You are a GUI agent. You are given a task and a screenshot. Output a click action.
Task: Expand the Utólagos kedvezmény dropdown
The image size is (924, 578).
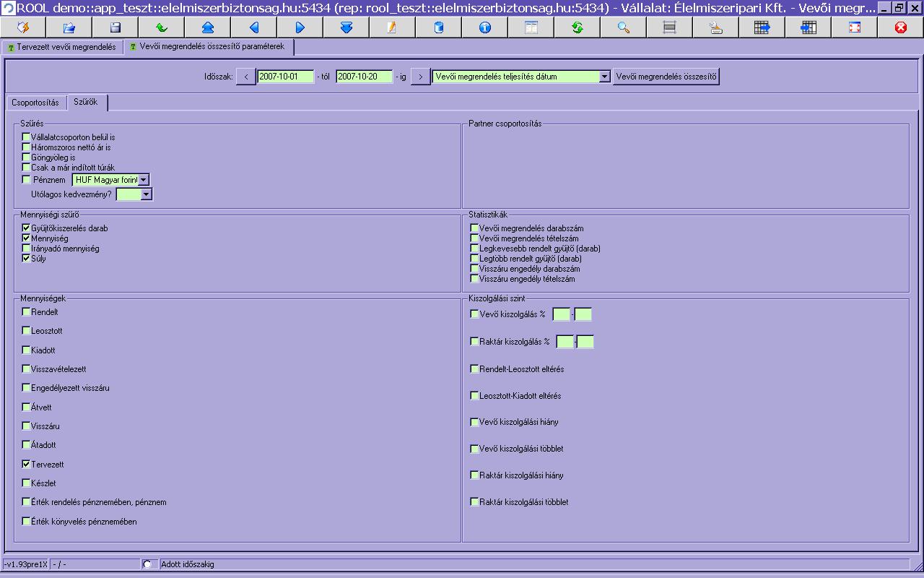pyautogui.click(x=147, y=194)
